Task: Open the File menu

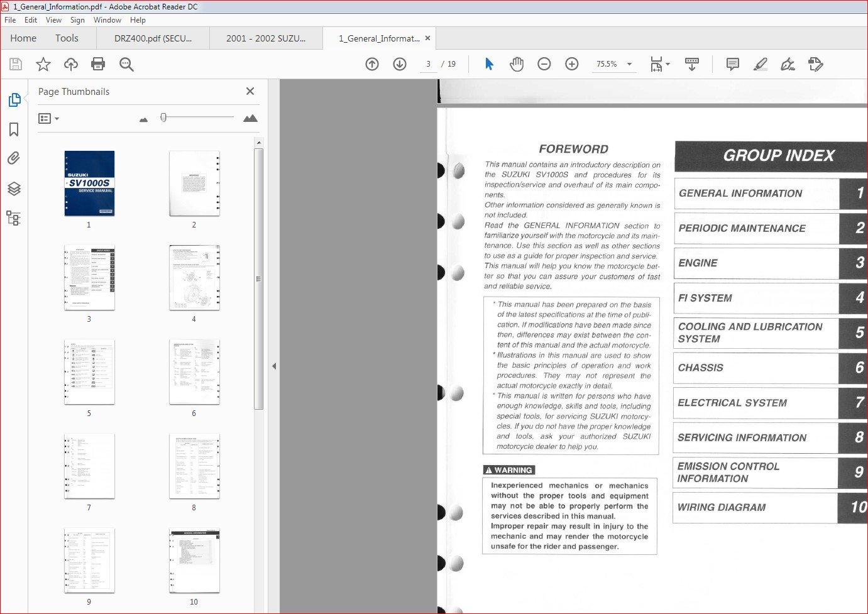Action: pyautogui.click(x=10, y=20)
